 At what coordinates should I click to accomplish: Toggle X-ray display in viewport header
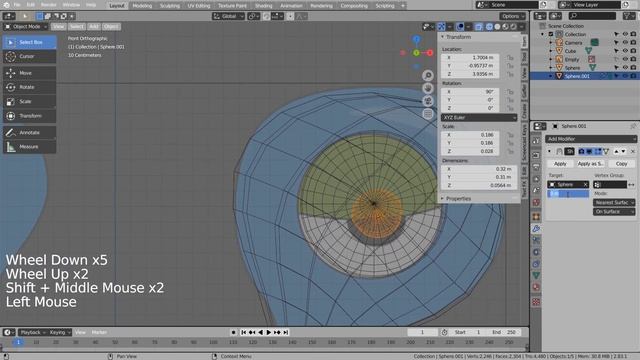tap(478, 27)
